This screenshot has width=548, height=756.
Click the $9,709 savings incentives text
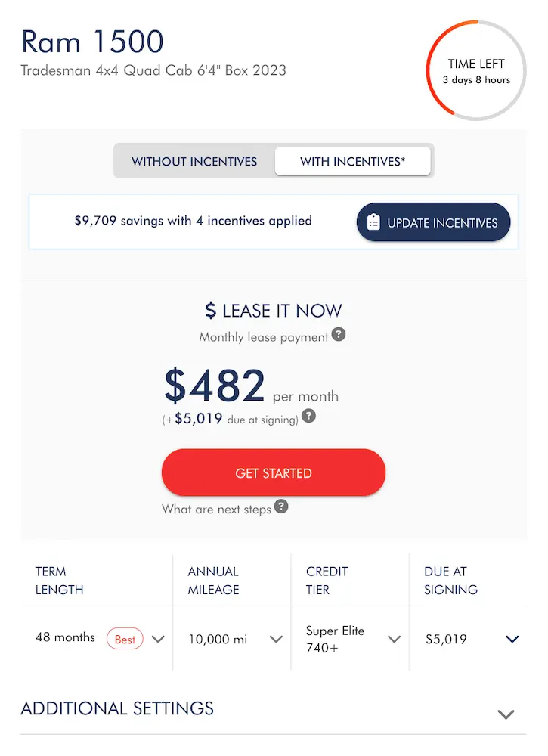[x=193, y=221]
